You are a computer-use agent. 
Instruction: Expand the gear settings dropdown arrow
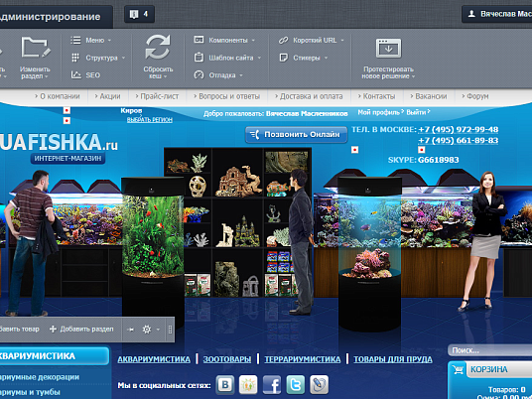pos(158,330)
